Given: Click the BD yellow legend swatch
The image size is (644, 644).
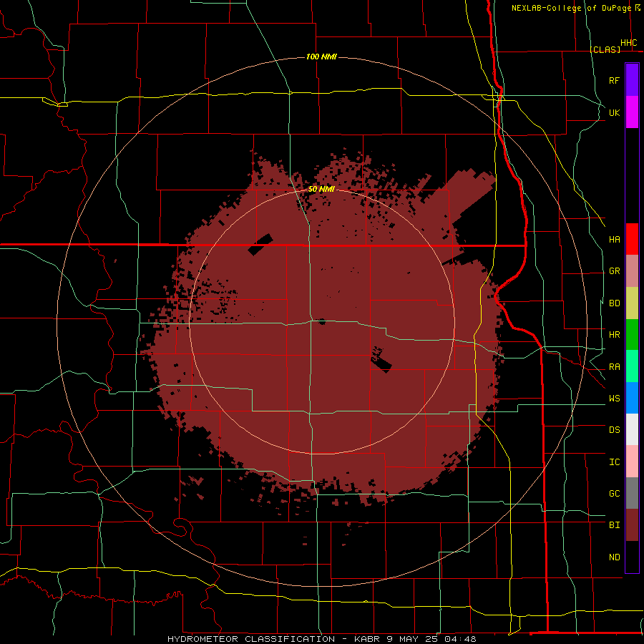Looking at the screenshot, I should coord(632,303).
